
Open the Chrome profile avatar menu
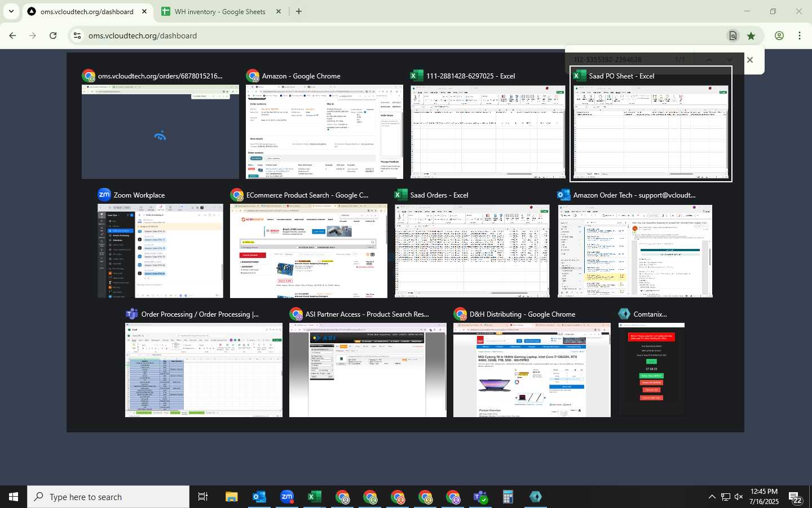(x=779, y=36)
